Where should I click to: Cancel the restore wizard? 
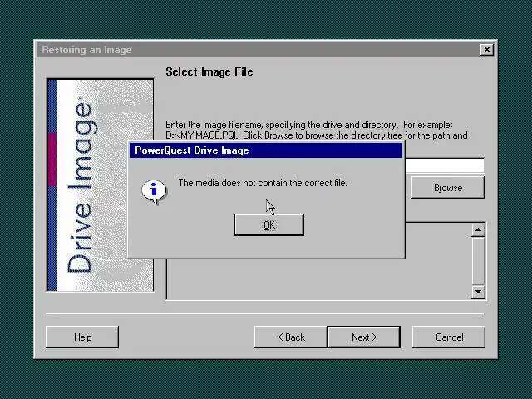[449, 337]
